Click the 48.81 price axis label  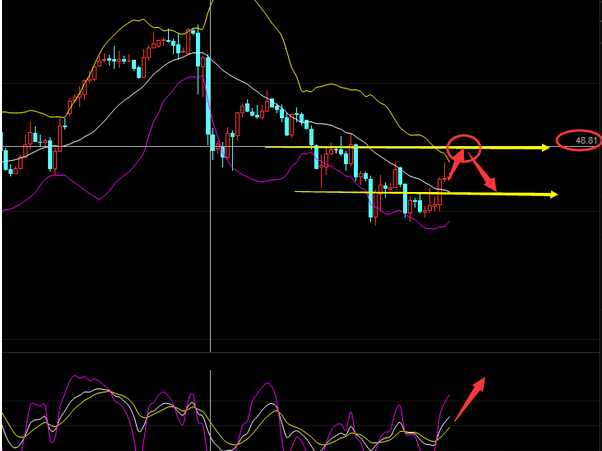[x=587, y=141]
